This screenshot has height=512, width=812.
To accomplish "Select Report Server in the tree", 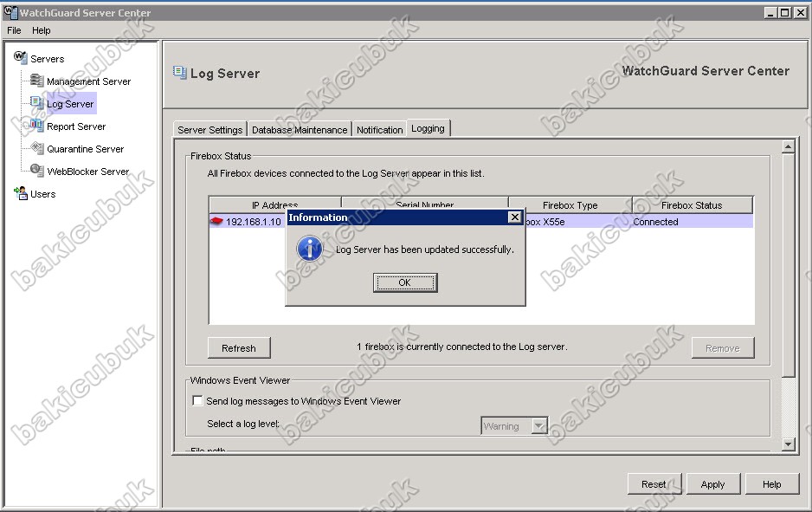I will (x=76, y=126).
